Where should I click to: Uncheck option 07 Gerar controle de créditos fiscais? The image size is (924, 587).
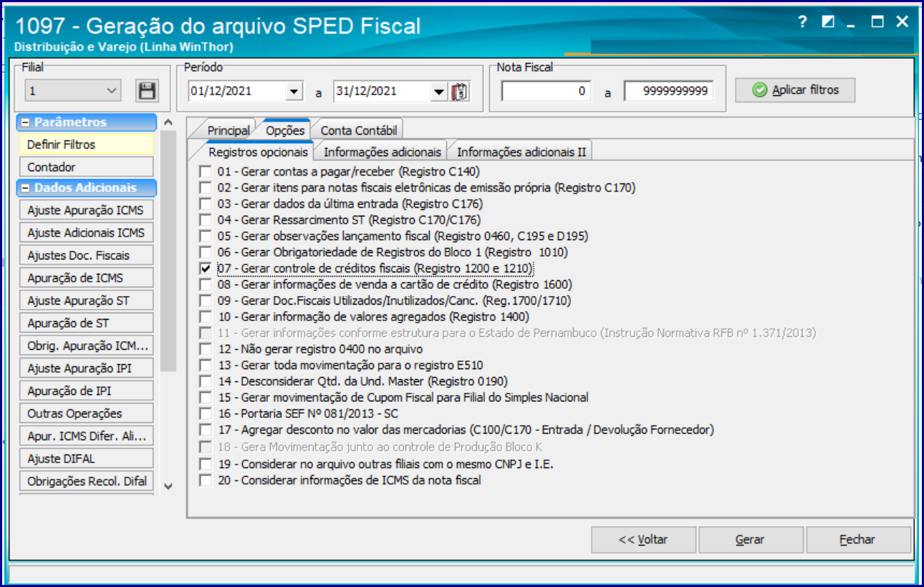click(206, 268)
